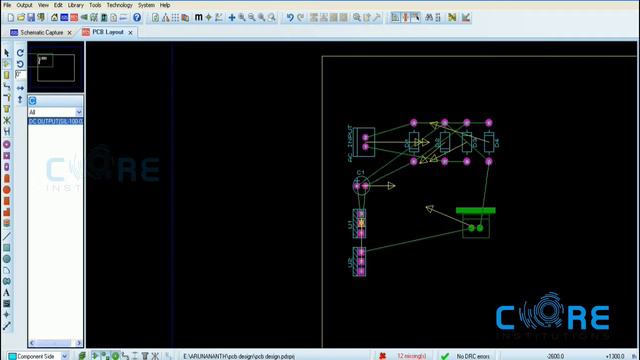Click the red PCB Layout toolbar icon
Screen dimensions: 640x360
point(74,18)
